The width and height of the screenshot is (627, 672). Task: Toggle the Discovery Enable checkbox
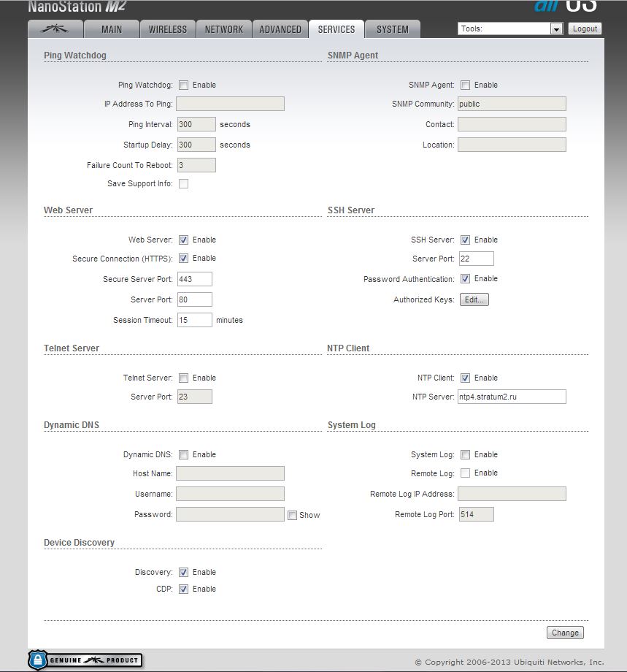(x=184, y=572)
